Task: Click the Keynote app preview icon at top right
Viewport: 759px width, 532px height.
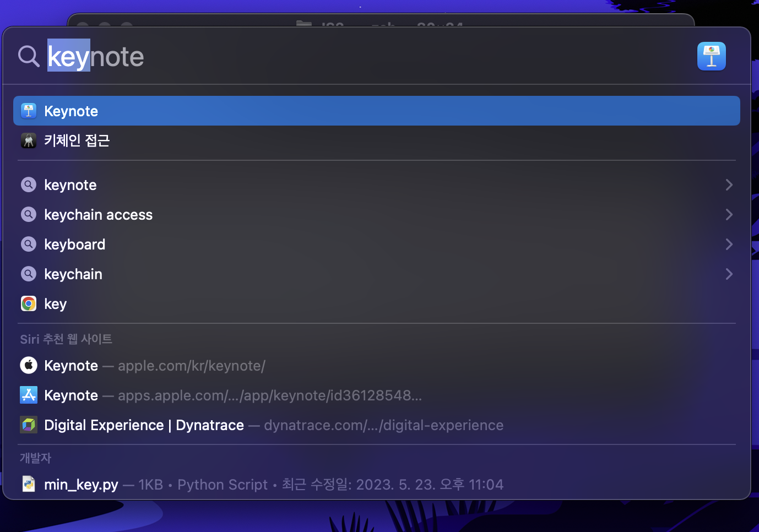Action: click(711, 56)
